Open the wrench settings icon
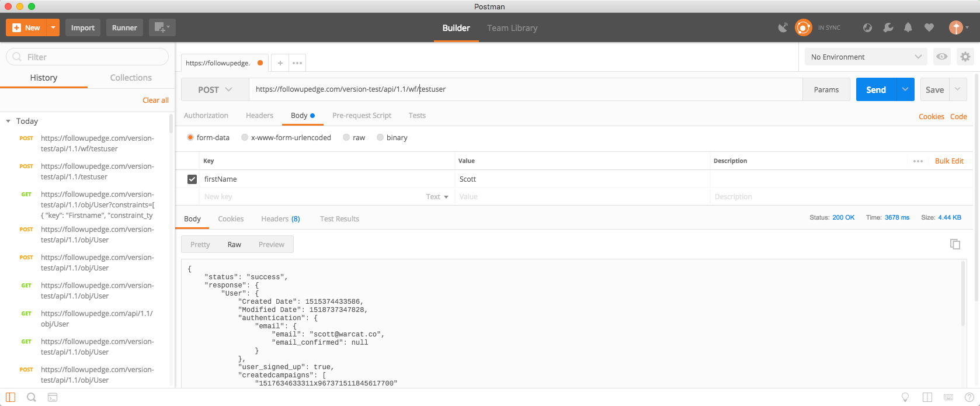The image size is (980, 406). click(x=888, y=27)
